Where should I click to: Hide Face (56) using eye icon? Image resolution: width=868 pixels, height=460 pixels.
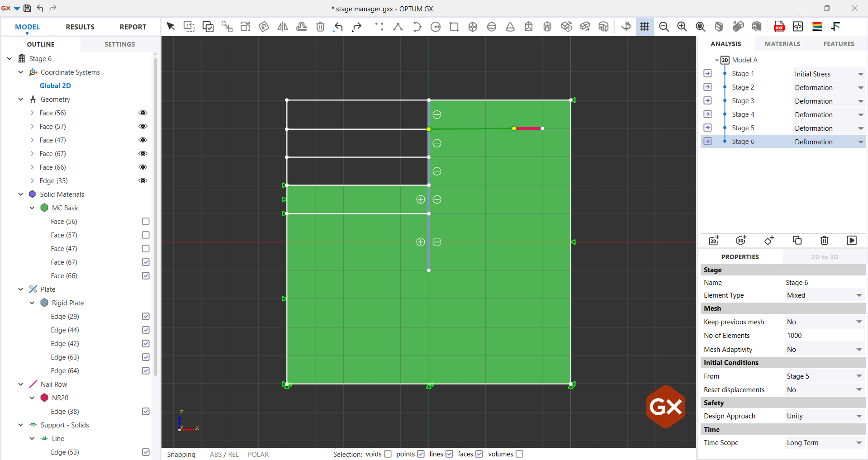pos(143,113)
